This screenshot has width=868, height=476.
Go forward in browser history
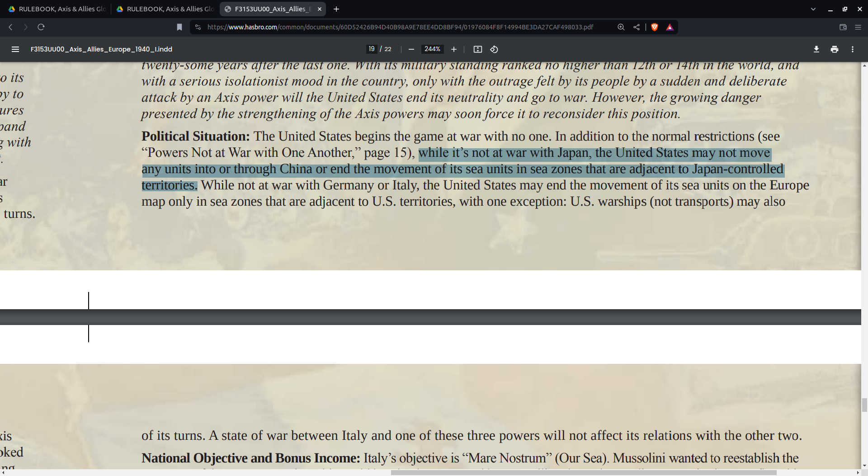point(26,27)
